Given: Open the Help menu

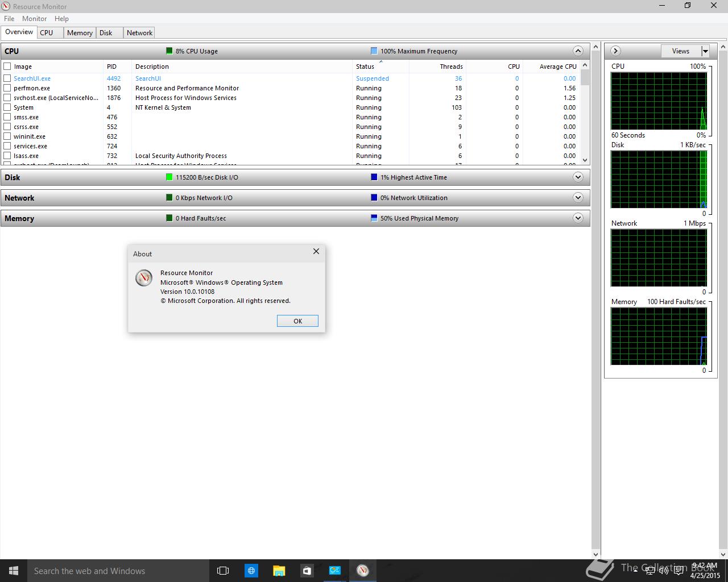Looking at the screenshot, I should click(x=61, y=18).
